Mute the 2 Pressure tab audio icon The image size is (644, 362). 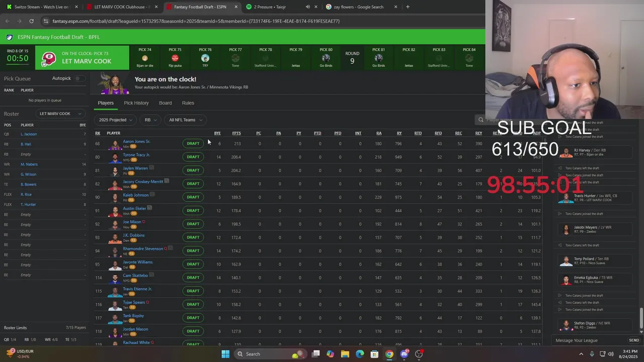tap(307, 7)
